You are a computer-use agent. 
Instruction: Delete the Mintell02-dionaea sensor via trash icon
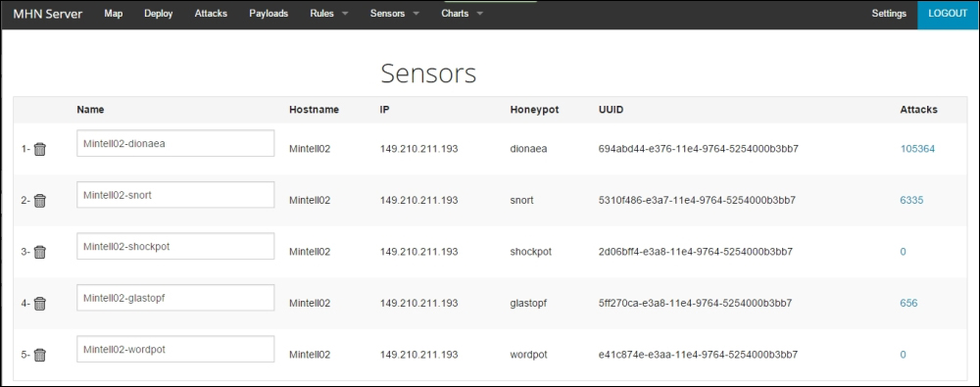click(x=39, y=150)
